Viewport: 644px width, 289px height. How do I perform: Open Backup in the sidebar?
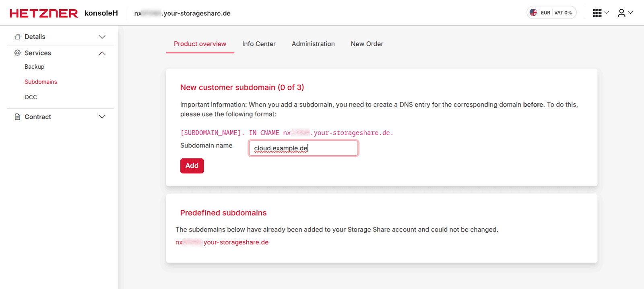pos(34,67)
